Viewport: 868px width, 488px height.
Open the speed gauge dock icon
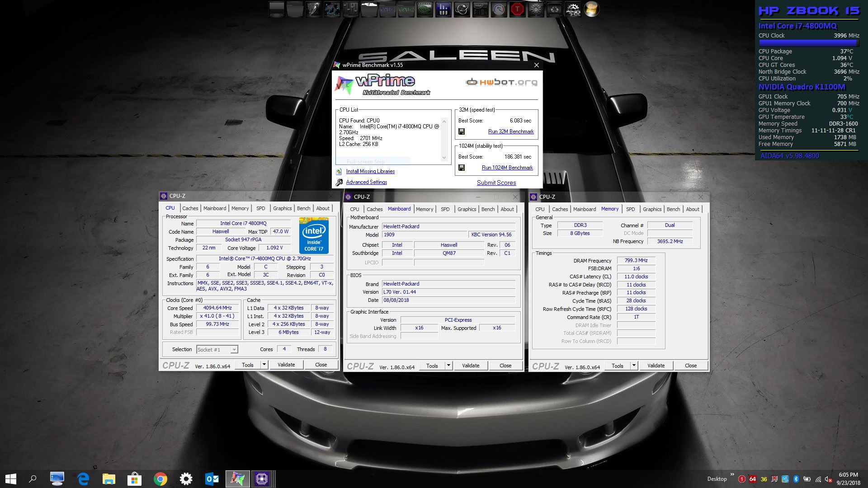pyautogui.click(x=499, y=9)
